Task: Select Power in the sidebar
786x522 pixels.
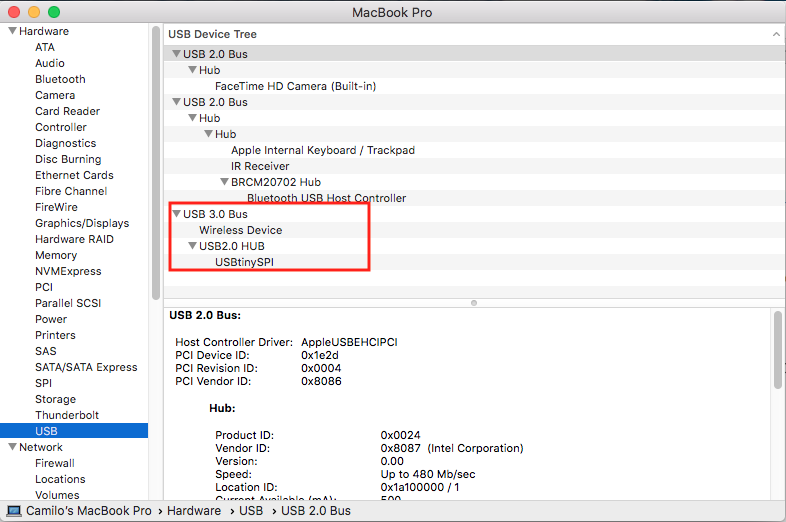Action: 51,319
